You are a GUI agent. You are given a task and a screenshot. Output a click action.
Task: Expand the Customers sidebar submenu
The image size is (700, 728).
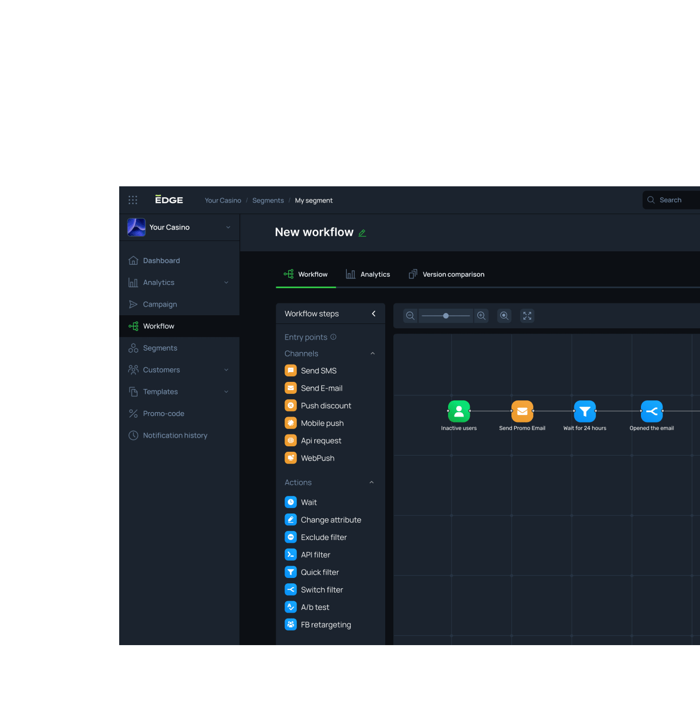[226, 370]
